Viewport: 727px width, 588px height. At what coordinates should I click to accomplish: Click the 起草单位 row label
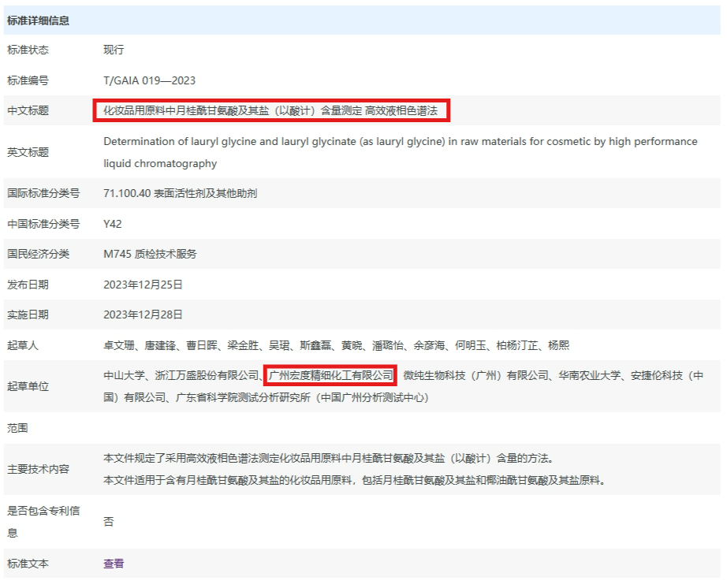(x=28, y=387)
